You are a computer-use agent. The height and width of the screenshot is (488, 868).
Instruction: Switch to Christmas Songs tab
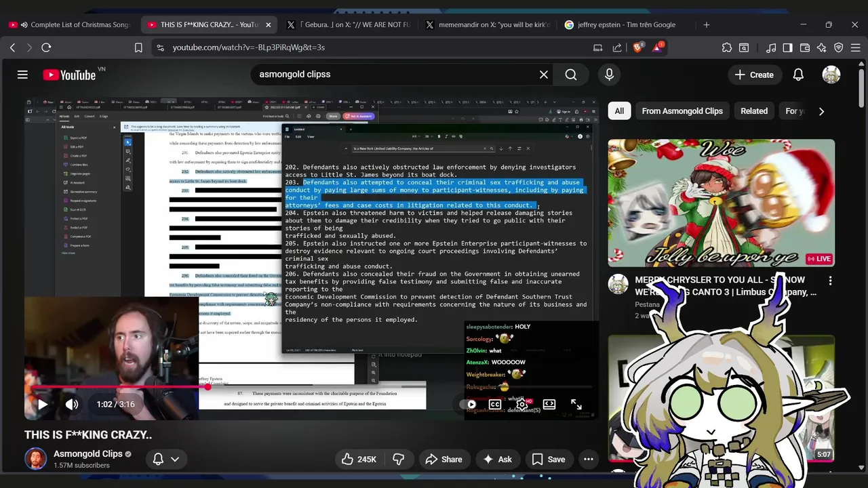pos(70,24)
